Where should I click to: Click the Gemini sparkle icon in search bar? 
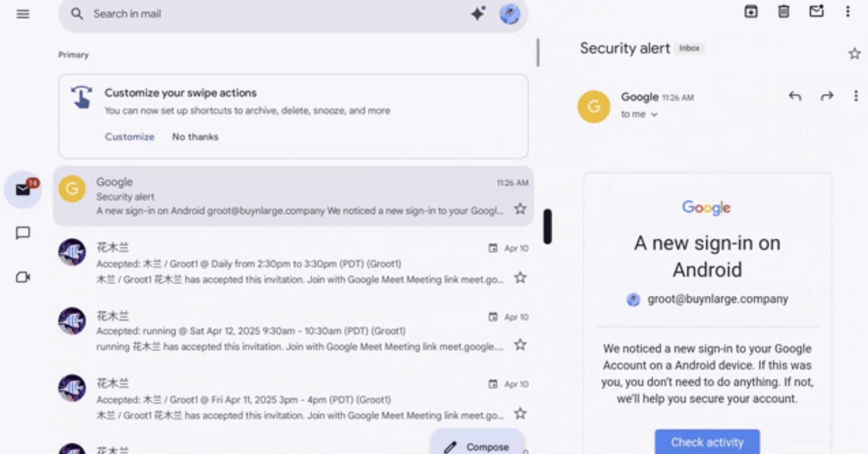478,14
